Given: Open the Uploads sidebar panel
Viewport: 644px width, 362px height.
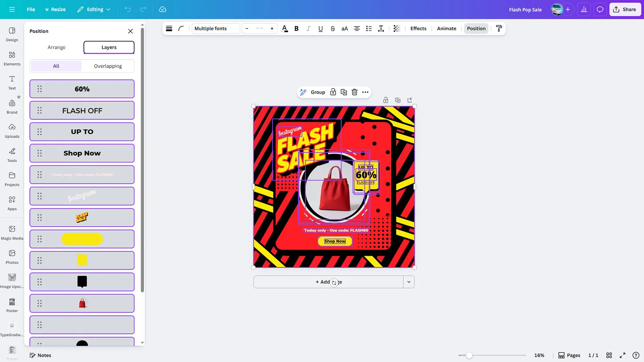Looking at the screenshot, I should click(x=12, y=131).
